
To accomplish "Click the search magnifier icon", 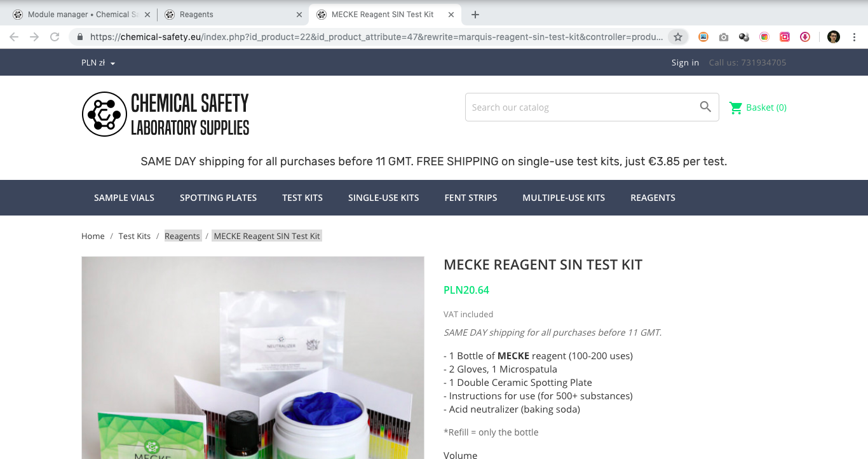I will tap(705, 107).
